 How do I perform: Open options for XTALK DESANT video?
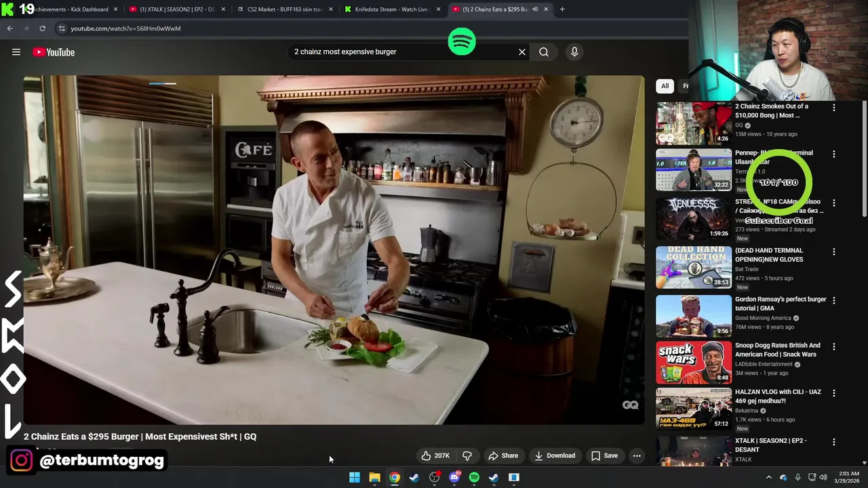point(834,441)
